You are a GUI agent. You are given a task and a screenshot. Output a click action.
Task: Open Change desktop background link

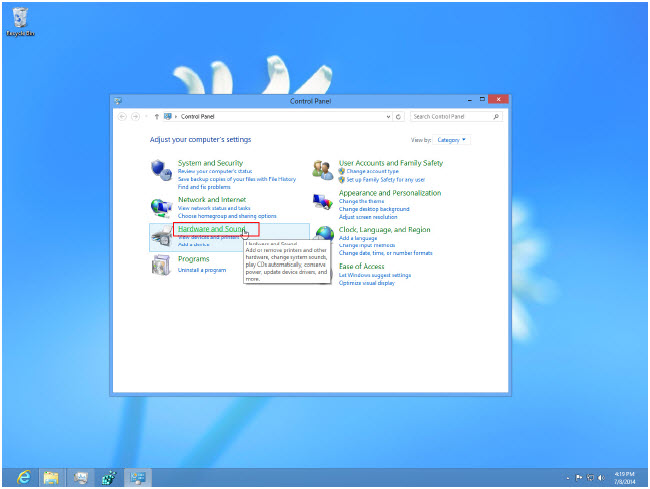click(x=375, y=209)
